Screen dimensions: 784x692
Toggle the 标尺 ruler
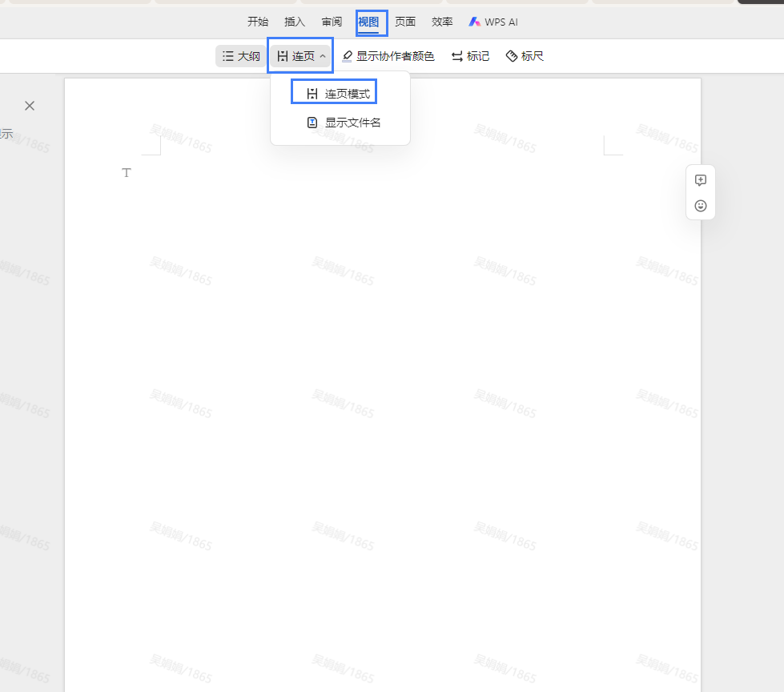tap(525, 56)
